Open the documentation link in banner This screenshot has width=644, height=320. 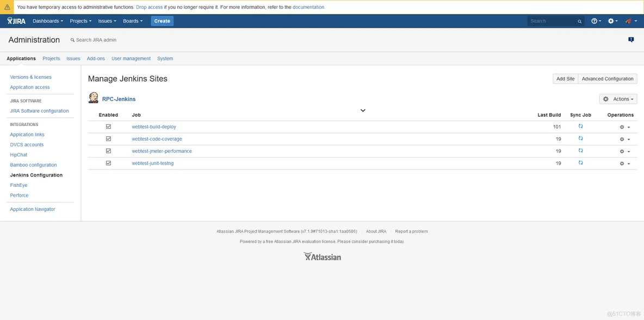308,7
